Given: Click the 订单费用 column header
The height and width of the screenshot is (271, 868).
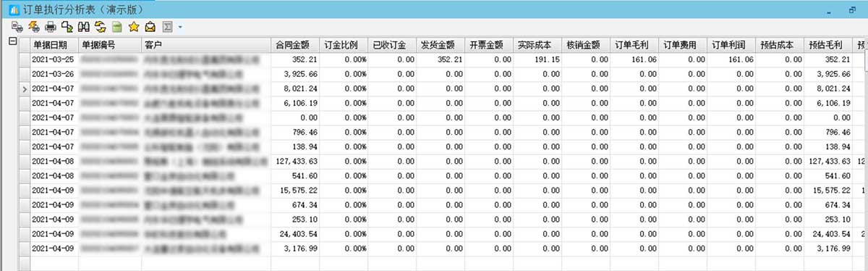Looking at the screenshot, I should (x=684, y=44).
